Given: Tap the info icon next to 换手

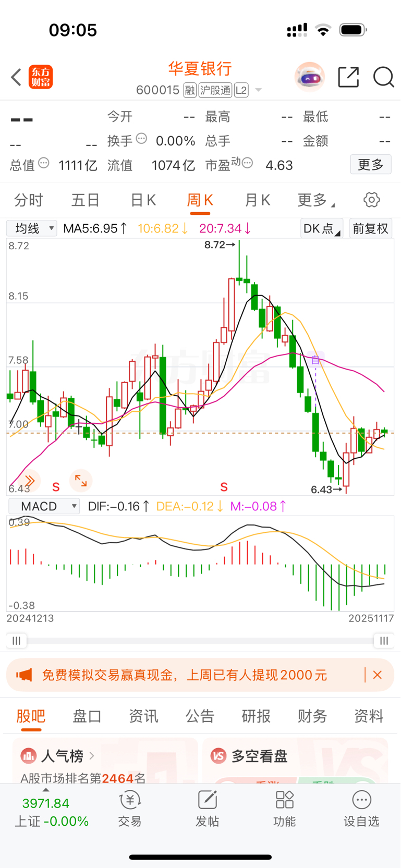Looking at the screenshot, I should [x=141, y=139].
